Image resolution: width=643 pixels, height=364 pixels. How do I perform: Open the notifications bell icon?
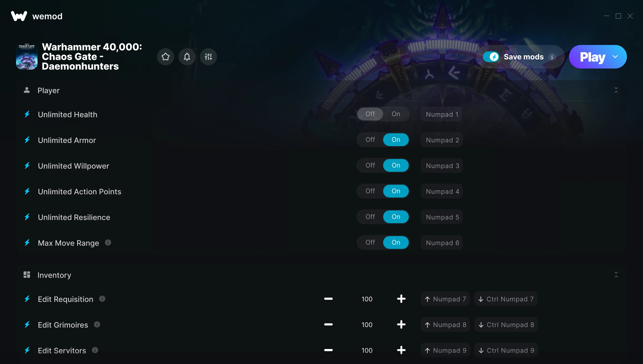pos(187,57)
